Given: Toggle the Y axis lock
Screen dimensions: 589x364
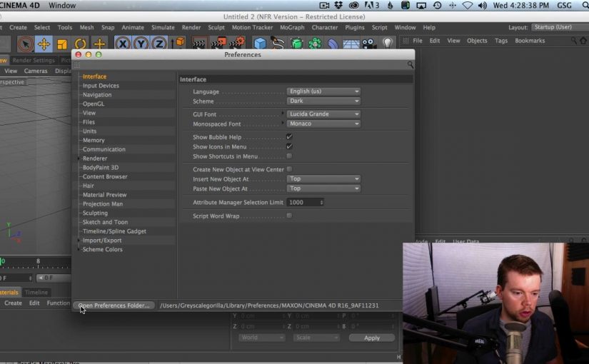Looking at the screenshot, I should (141, 44).
